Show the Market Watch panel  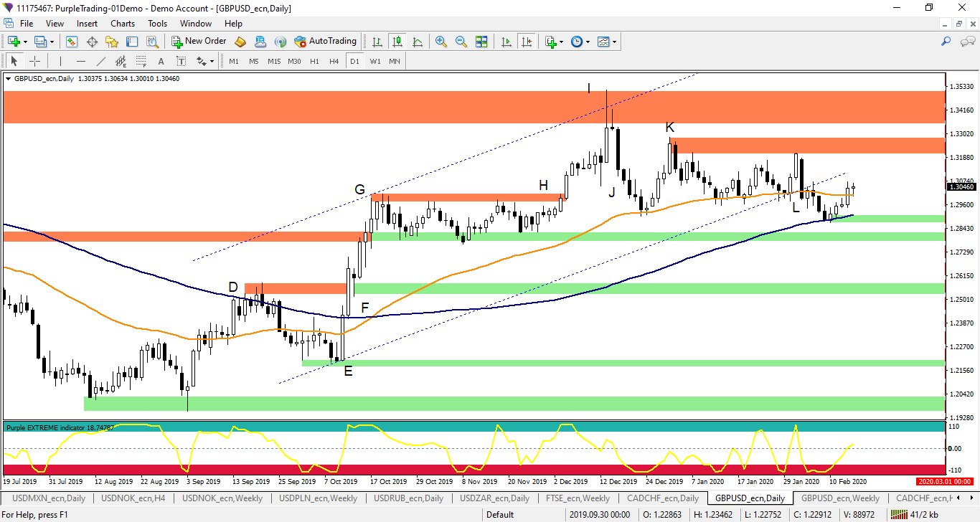pos(72,42)
